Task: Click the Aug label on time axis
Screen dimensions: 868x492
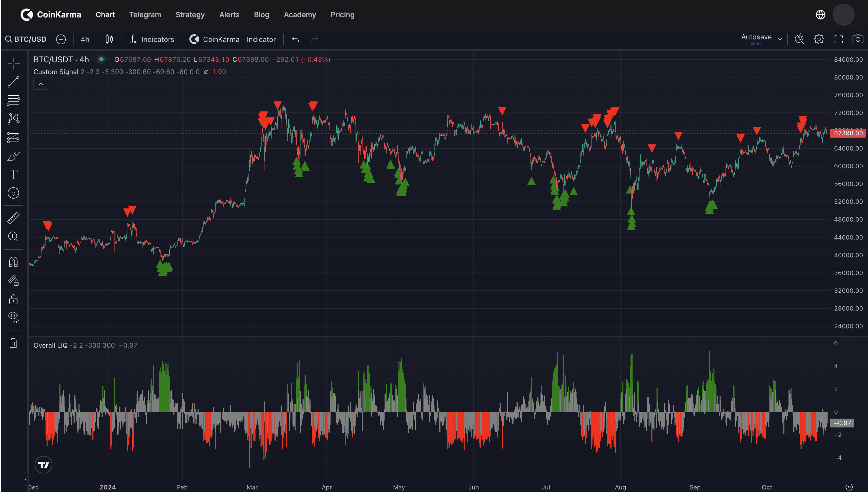Action: tap(620, 487)
